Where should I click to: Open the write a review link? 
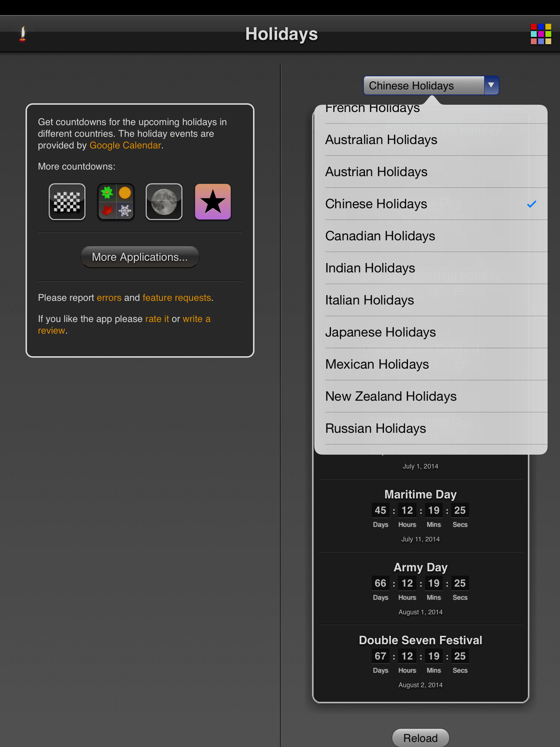[124, 325]
